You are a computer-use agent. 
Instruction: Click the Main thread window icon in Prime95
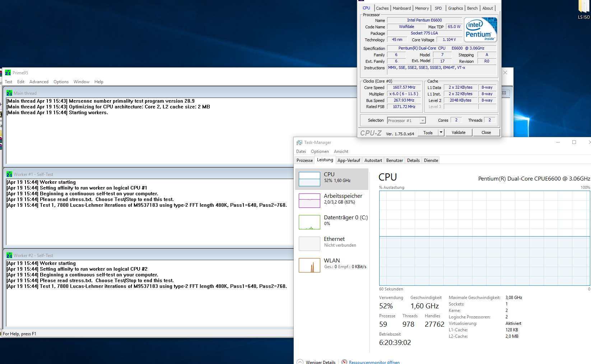coord(9,93)
